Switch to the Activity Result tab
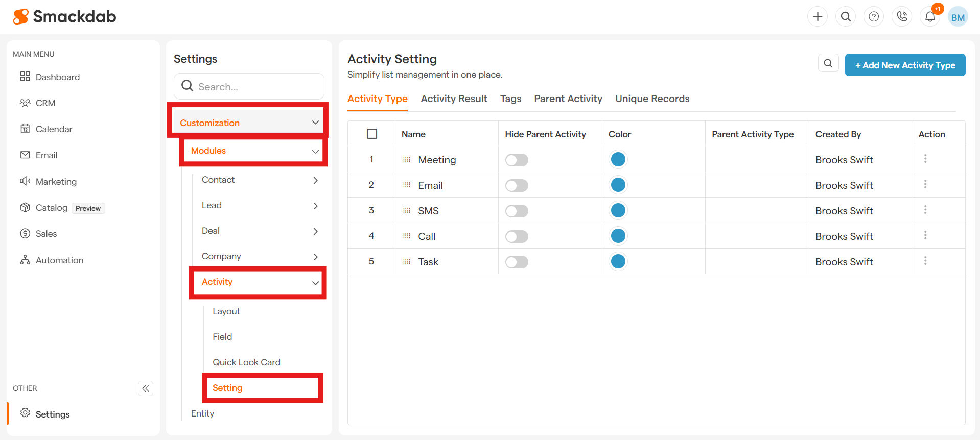The image size is (980, 440). point(454,99)
